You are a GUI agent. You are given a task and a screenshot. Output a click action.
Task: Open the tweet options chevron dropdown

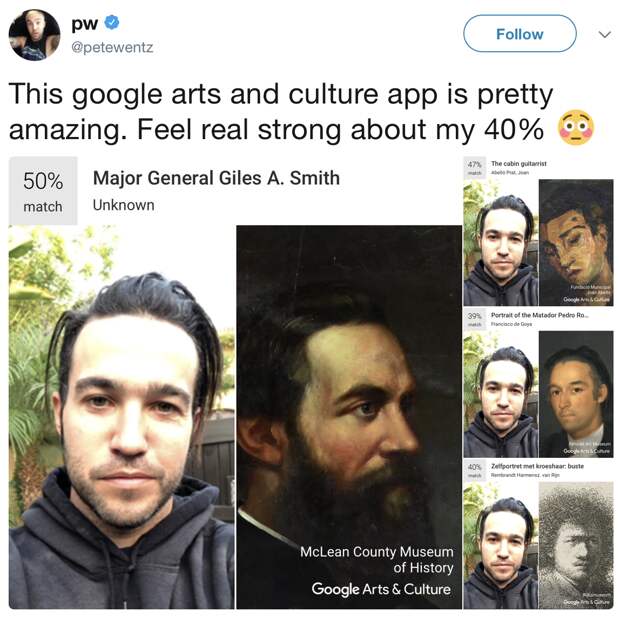pyautogui.click(x=604, y=34)
